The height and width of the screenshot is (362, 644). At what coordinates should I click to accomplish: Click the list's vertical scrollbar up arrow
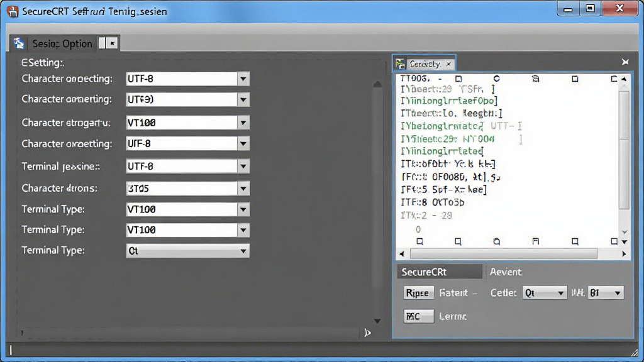(624, 79)
